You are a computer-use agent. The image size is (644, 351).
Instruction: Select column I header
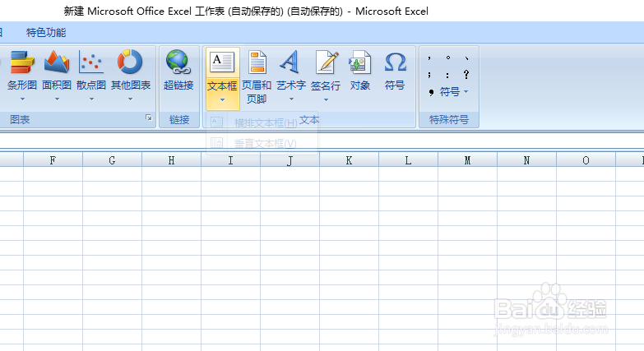[230, 160]
